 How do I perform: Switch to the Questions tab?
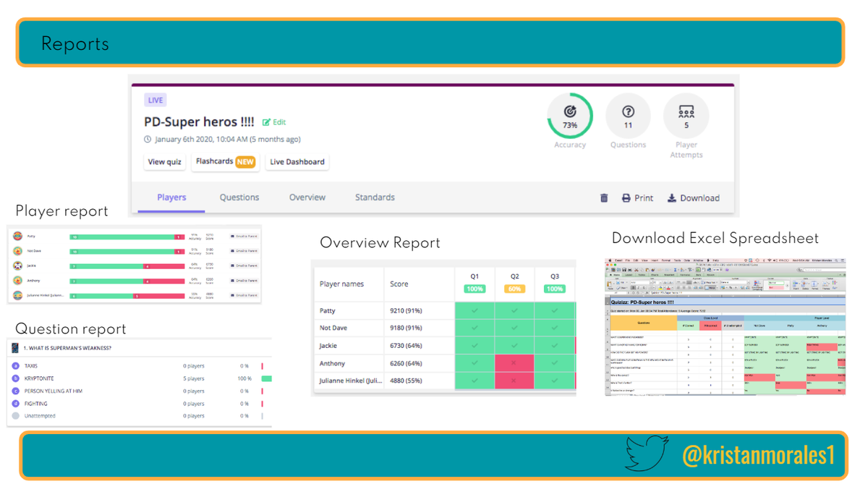(239, 197)
